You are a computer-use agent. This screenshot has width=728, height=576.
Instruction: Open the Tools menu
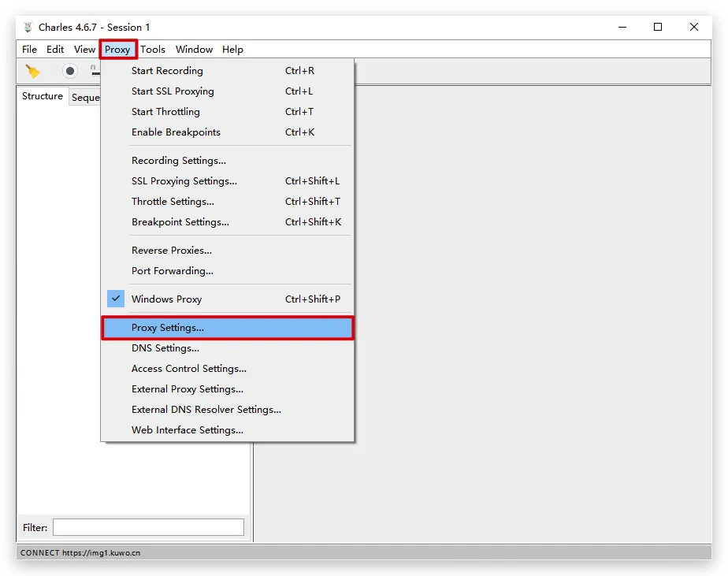[153, 50]
